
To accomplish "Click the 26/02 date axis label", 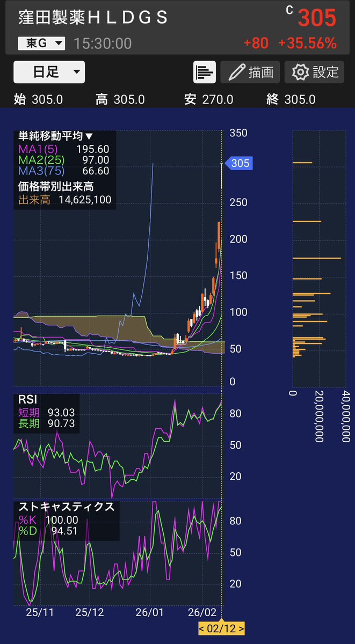I will pos(202,612).
